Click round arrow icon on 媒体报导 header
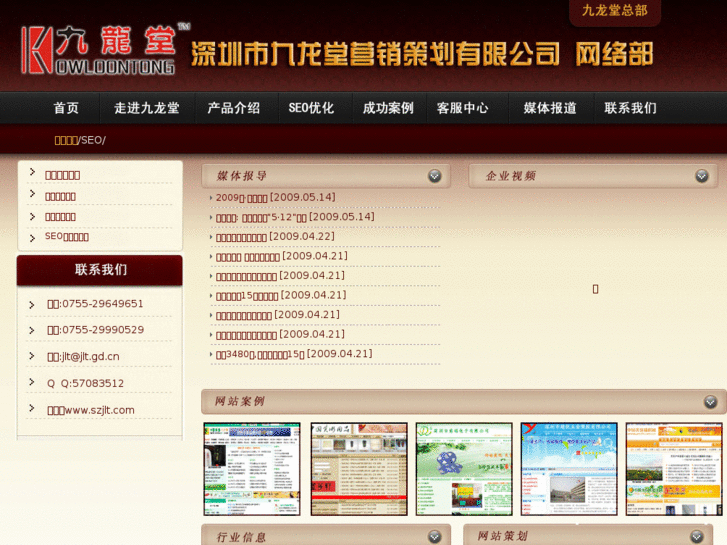This screenshot has height=545, width=727. tap(434, 176)
